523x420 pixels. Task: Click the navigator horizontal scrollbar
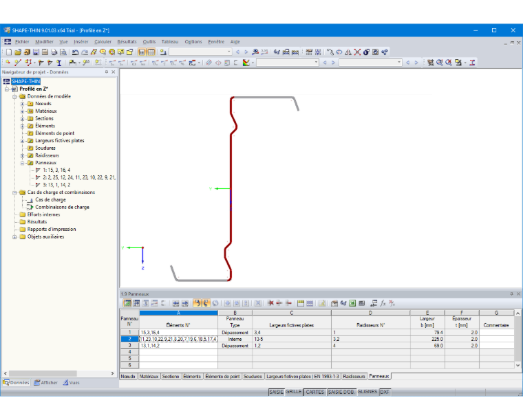43,373
